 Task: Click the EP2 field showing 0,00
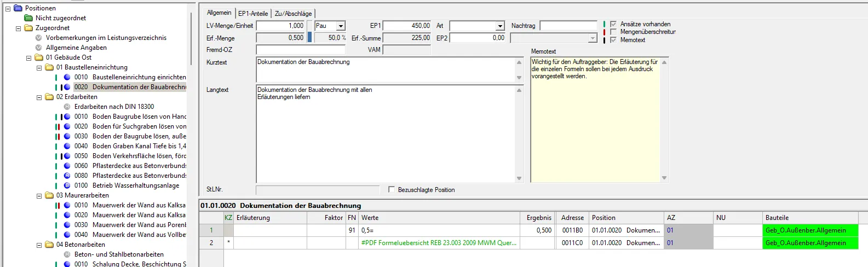pyautogui.click(x=478, y=38)
